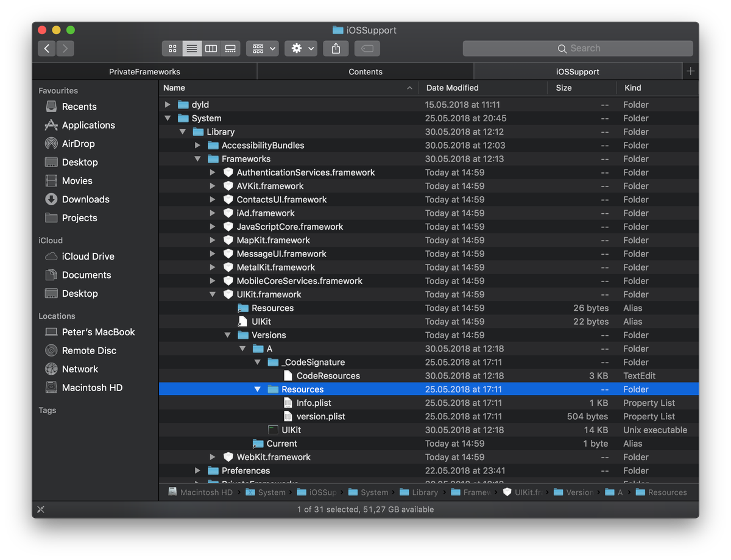Switch to gallery view

230,48
